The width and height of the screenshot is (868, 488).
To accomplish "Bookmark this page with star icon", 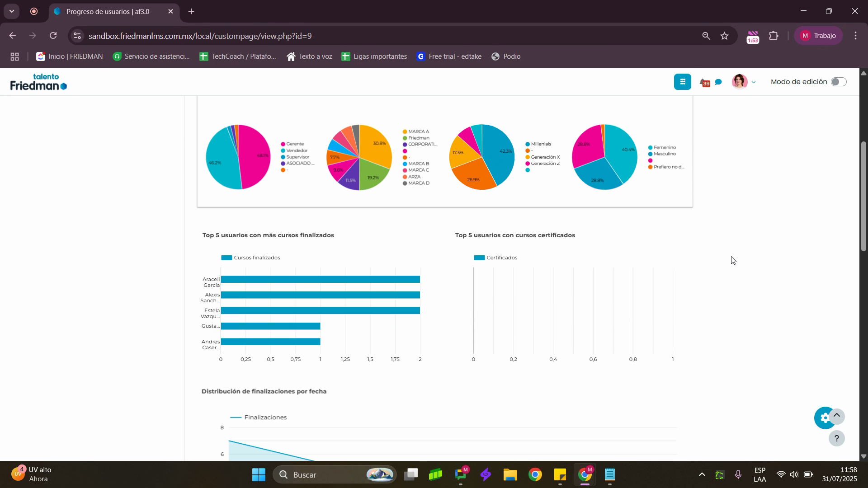I will (725, 36).
